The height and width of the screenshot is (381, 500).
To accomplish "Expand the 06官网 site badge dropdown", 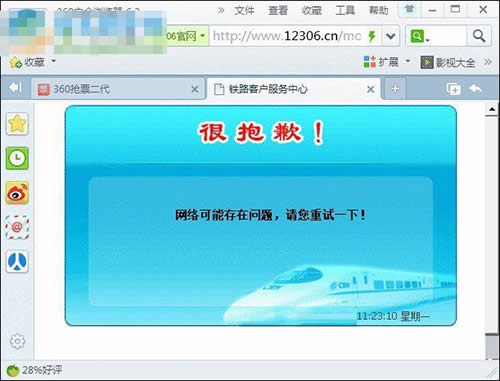I will (x=202, y=35).
